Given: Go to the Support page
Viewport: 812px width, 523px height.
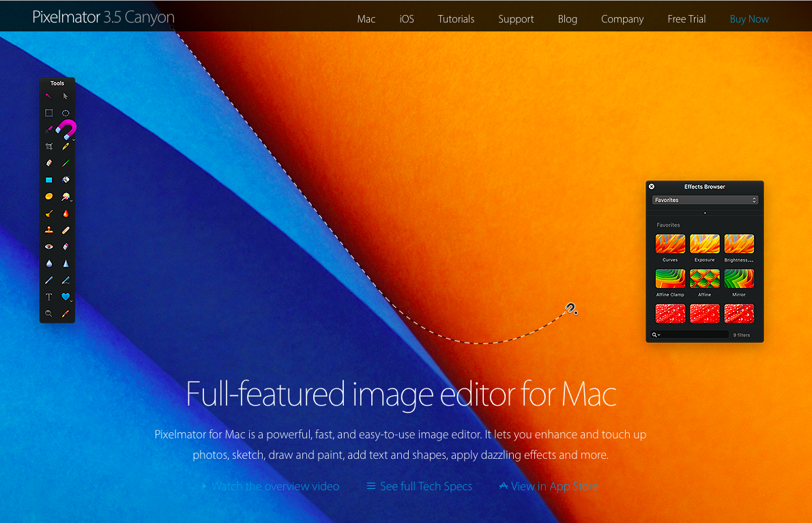Looking at the screenshot, I should point(516,19).
